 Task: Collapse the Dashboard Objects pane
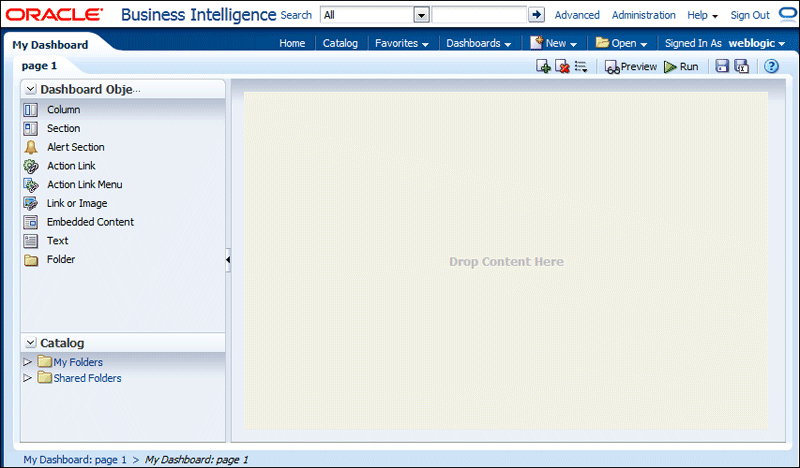pyautogui.click(x=31, y=89)
